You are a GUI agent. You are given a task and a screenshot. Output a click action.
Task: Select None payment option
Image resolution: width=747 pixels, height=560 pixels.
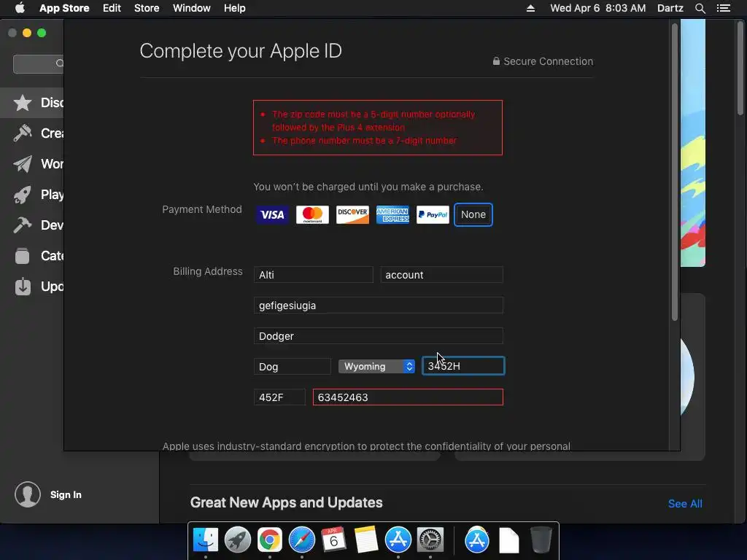click(x=473, y=215)
